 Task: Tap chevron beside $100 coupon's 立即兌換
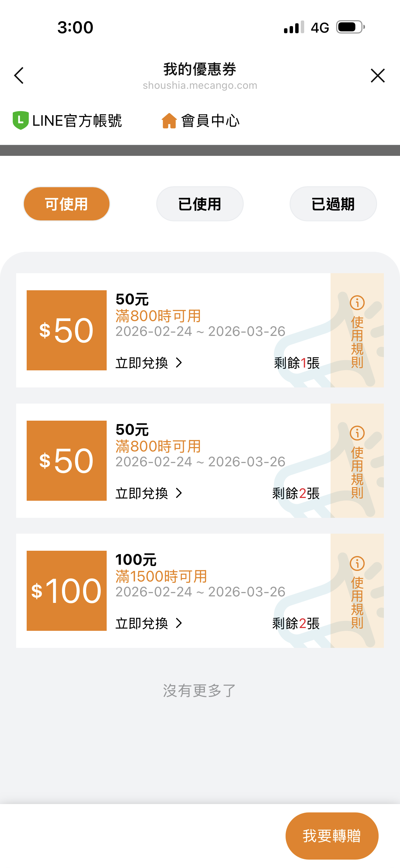[x=179, y=623]
